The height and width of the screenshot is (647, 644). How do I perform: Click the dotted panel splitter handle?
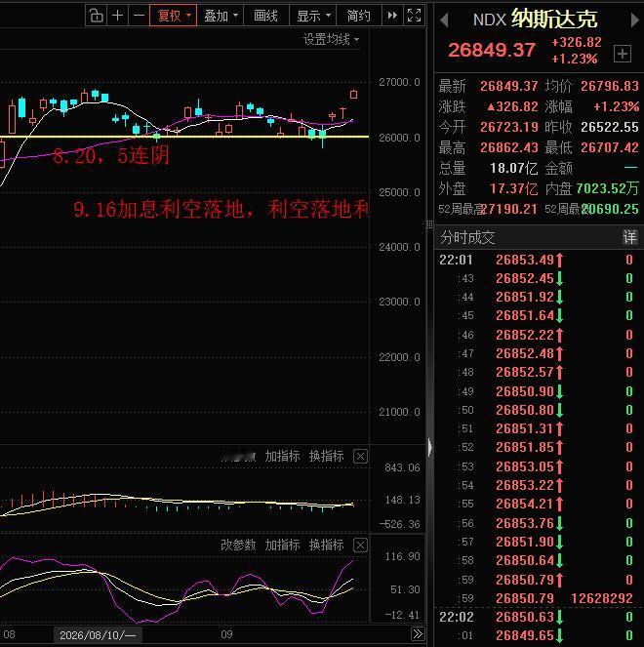(x=430, y=224)
